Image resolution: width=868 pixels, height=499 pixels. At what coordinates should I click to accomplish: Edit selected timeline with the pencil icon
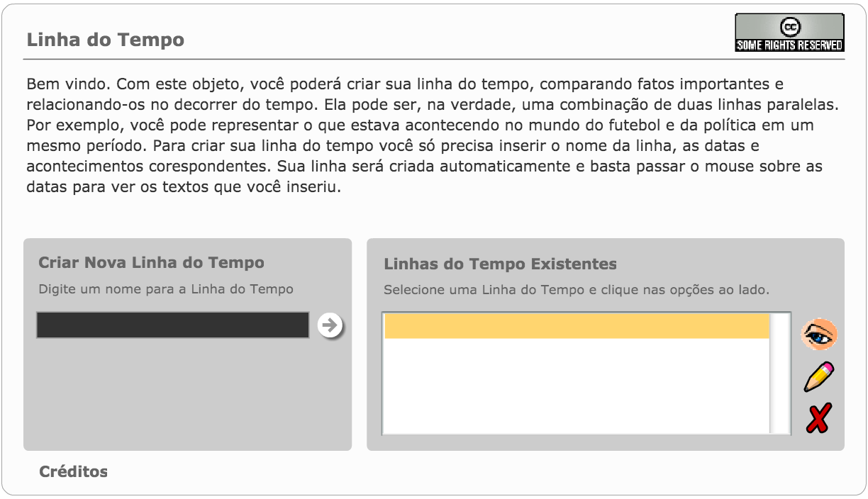[x=818, y=376]
